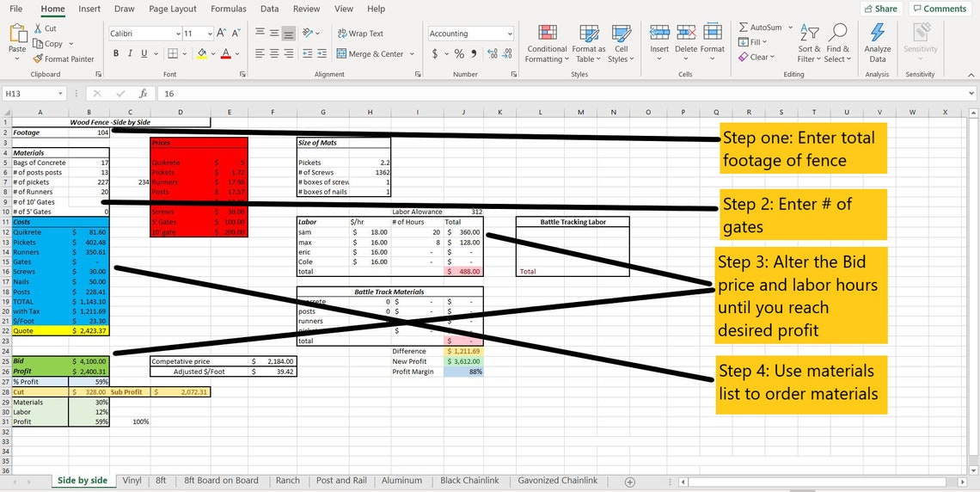This screenshot has height=492, width=980.
Task: Increase font size with the large A icon
Action: [x=222, y=34]
